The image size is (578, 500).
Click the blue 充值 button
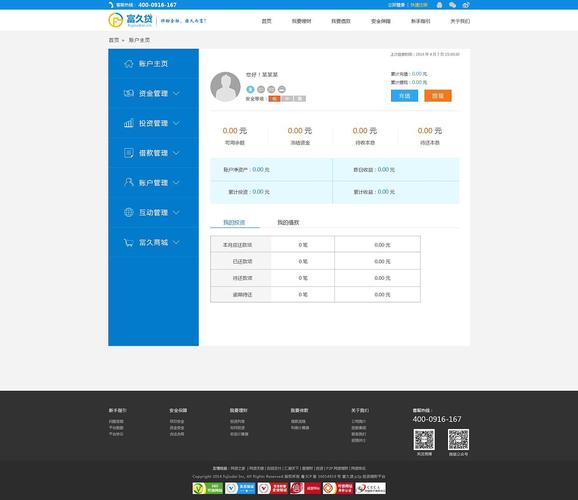point(404,96)
